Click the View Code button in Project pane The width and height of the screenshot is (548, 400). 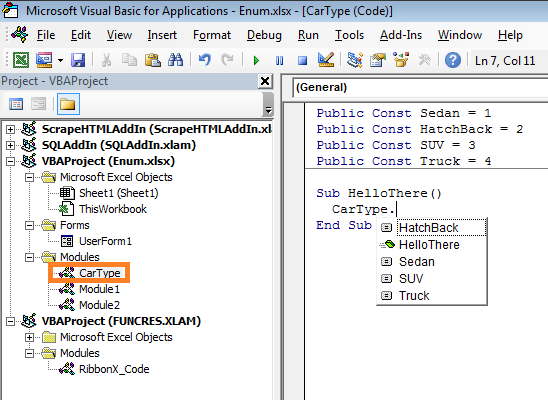16,104
